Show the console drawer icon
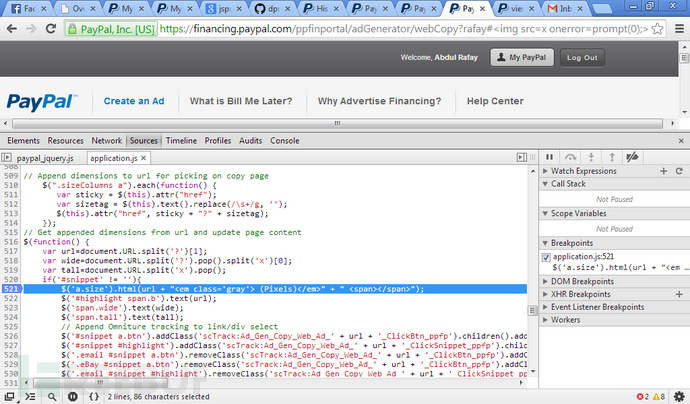Screen dimensions: 690x404 (30, 397)
